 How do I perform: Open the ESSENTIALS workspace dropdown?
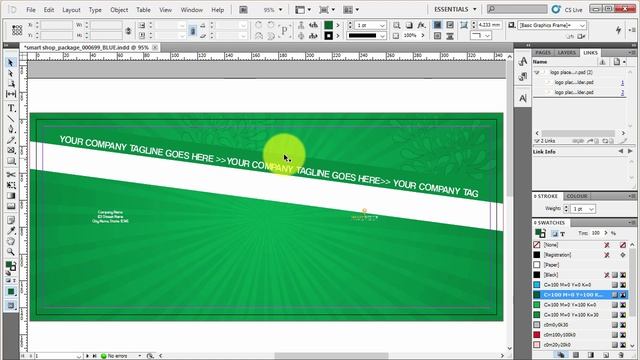coord(455,9)
